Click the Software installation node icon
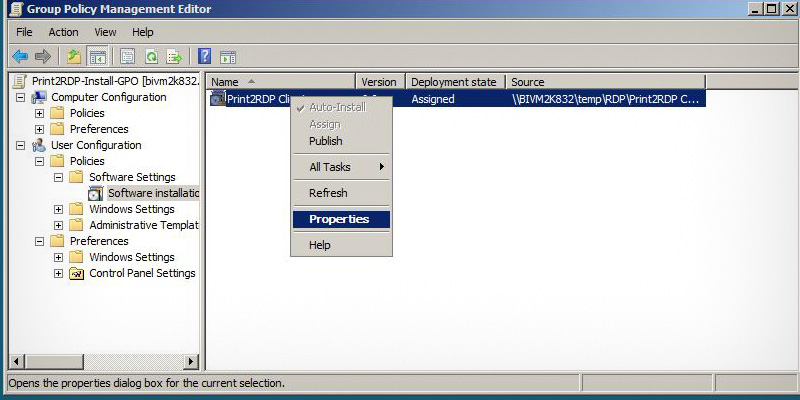The height and width of the screenshot is (400, 800). click(96, 193)
